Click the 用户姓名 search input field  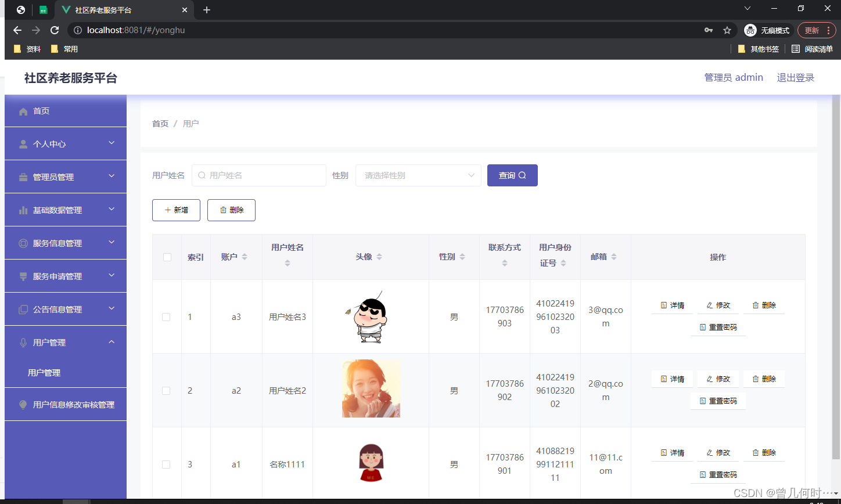pos(259,175)
